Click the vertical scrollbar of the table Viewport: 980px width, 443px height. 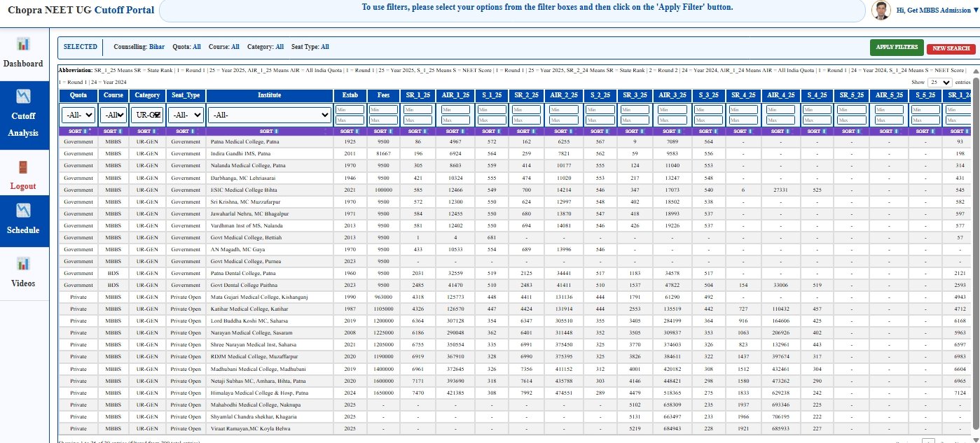975,210
